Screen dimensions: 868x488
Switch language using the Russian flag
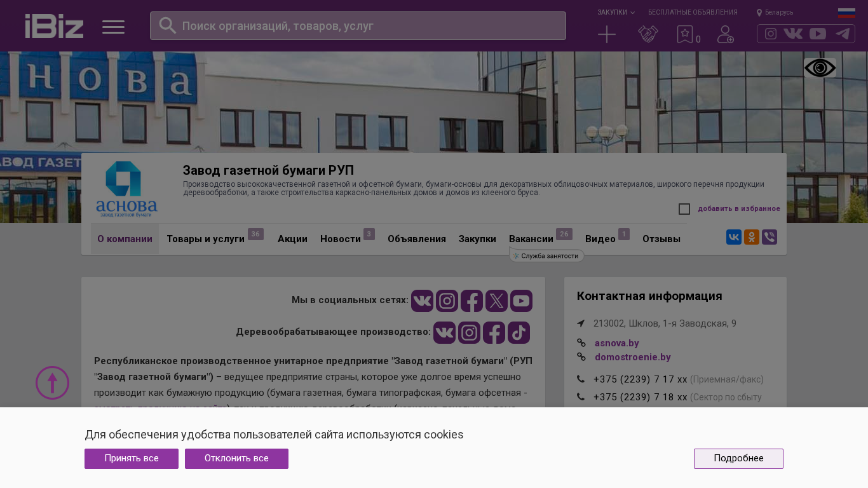click(846, 13)
